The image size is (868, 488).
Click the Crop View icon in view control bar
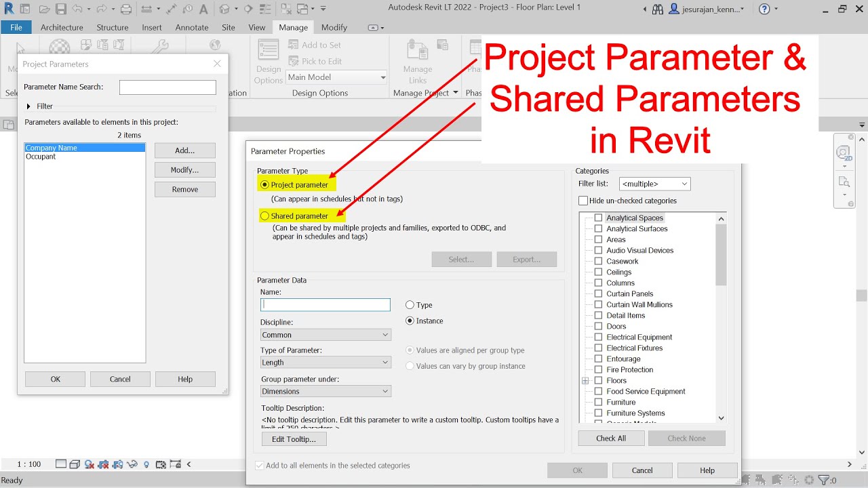103,464
